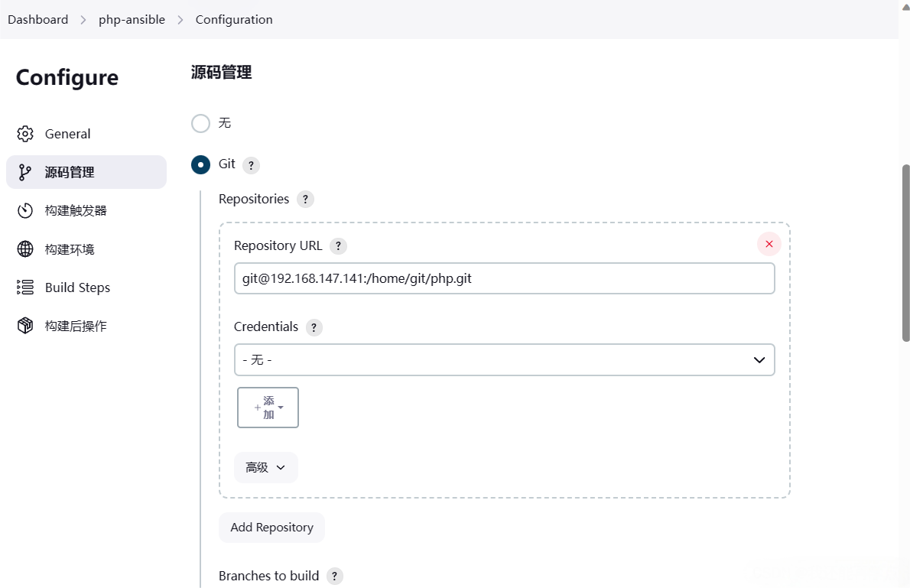The width and height of the screenshot is (910, 588).
Task: Click the Repository URL input field
Action: (x=505, y=278)
